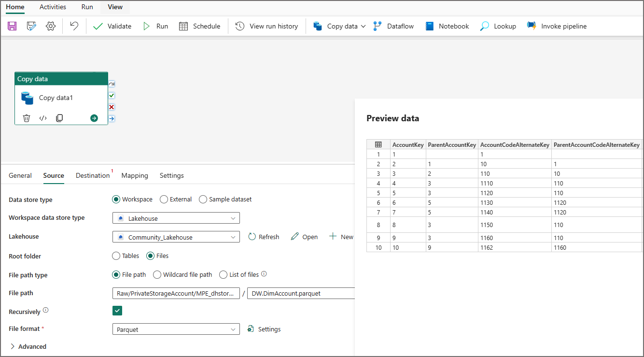Open pipeline settings via the gear icon
This screenshot has height=357, width=644.
(50, 26)
